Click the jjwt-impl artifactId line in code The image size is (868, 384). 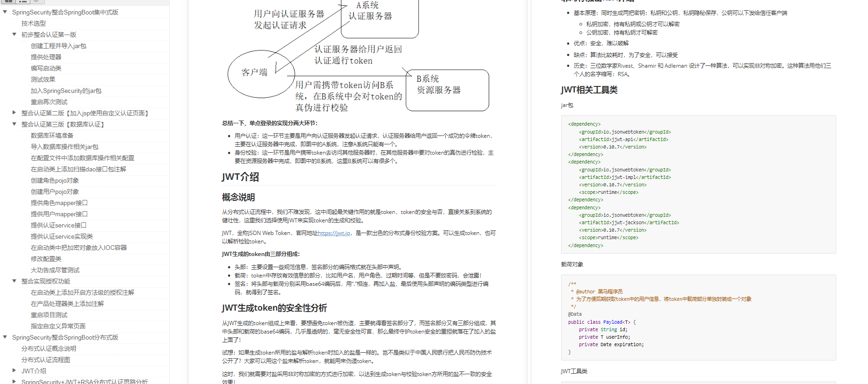(625, 177)
